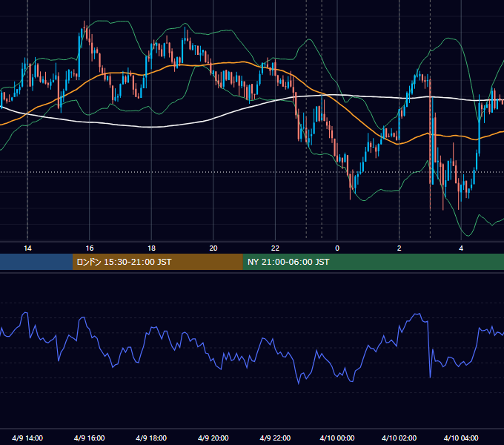
Task: Click the 14 hour label on price chart axis
Action: click(x=27, y=248)
